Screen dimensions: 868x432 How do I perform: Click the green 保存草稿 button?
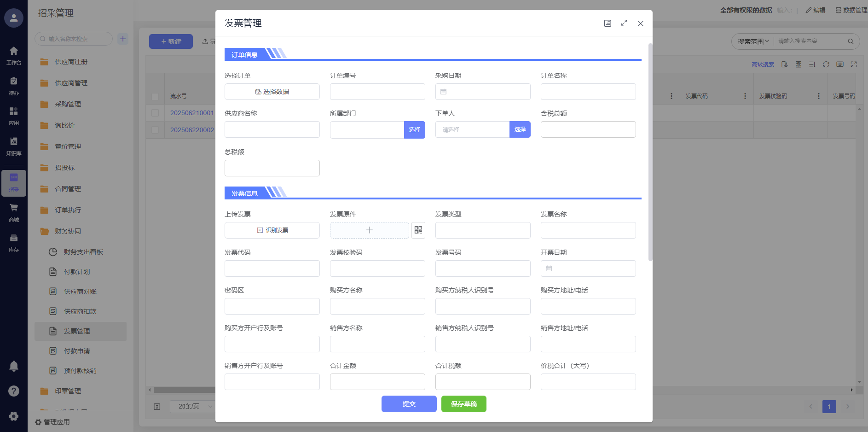click(x=463, y=404)
